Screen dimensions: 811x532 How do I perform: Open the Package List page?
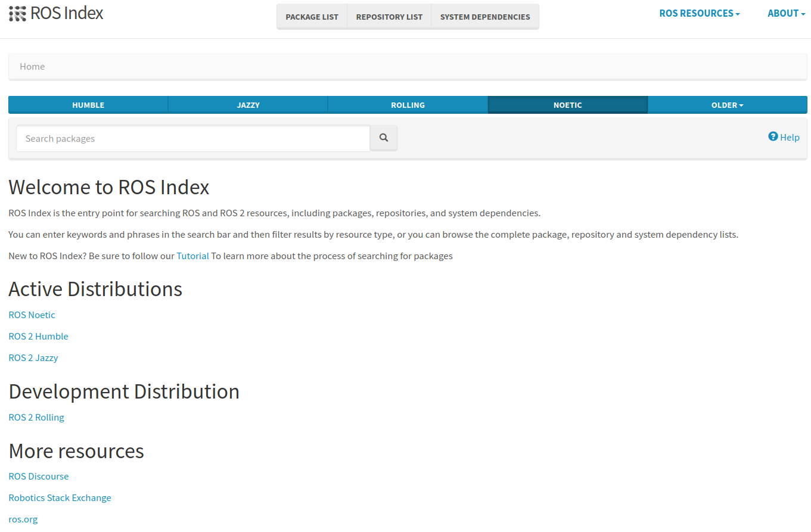click(x=312, y=17)
